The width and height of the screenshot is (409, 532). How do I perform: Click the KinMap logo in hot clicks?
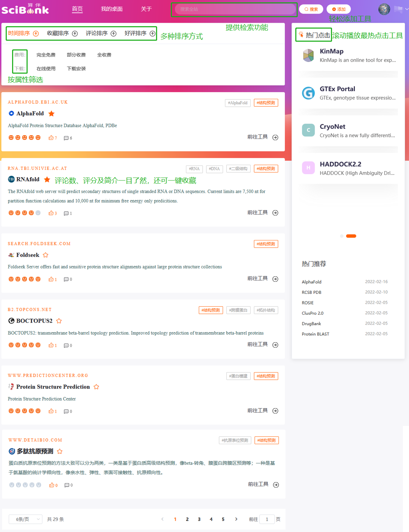pos(308,55)
